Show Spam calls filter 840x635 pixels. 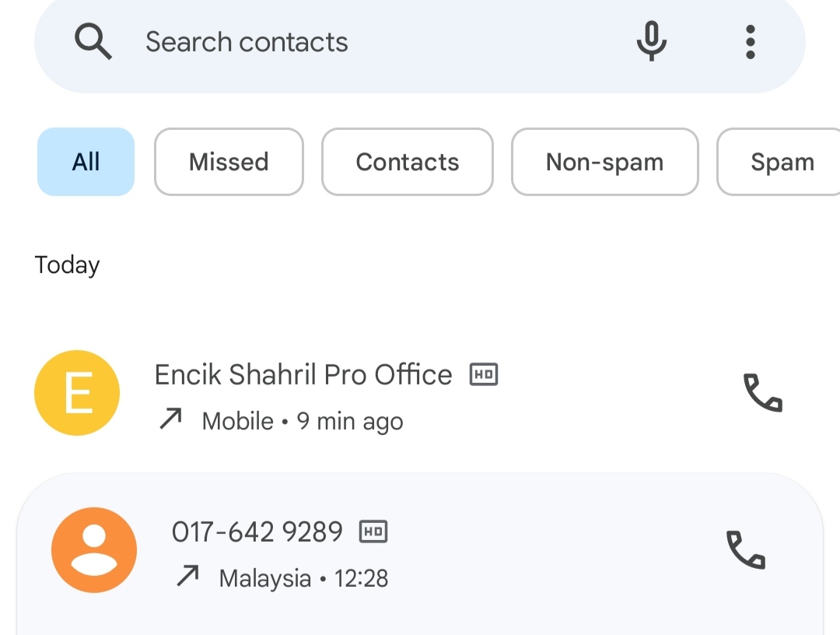click(782, 162)
